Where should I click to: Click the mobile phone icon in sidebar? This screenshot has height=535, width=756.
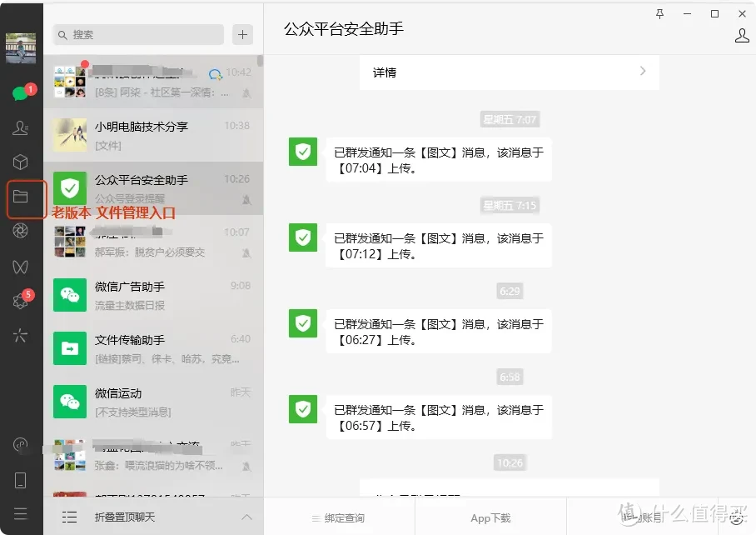pyautogui.click(x=20, y=480)
